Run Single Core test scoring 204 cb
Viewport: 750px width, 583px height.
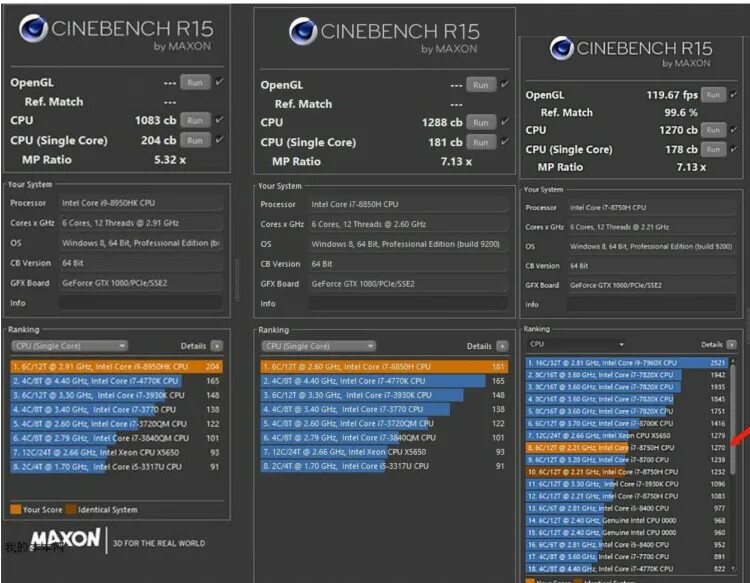pyautogui.click(x=195, y=140)
